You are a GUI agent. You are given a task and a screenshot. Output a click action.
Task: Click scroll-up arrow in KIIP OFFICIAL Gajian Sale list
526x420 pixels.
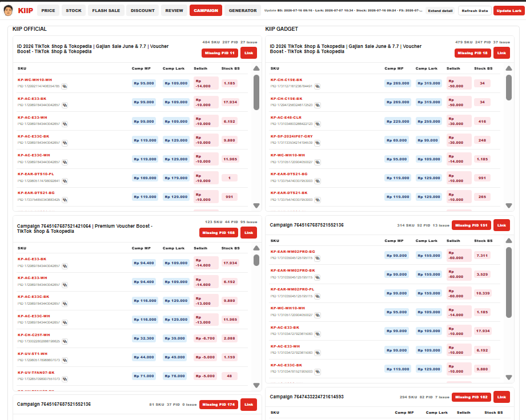click(256, 68)
